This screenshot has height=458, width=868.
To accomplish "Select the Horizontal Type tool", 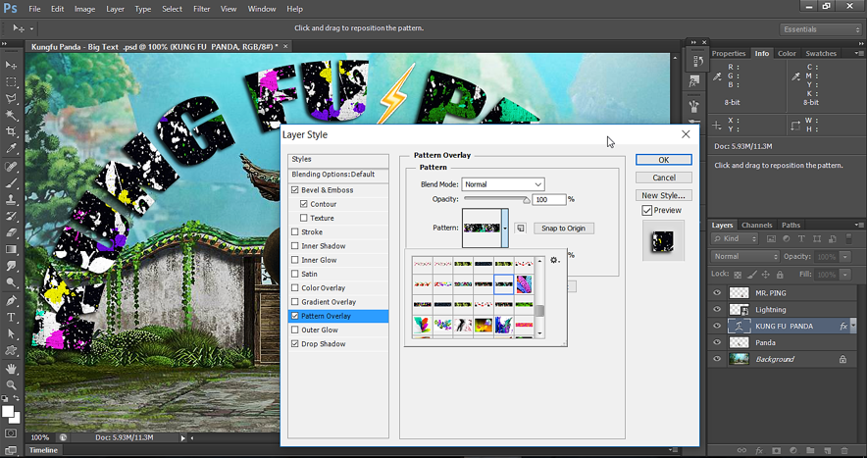I will (x=11, y=318).
